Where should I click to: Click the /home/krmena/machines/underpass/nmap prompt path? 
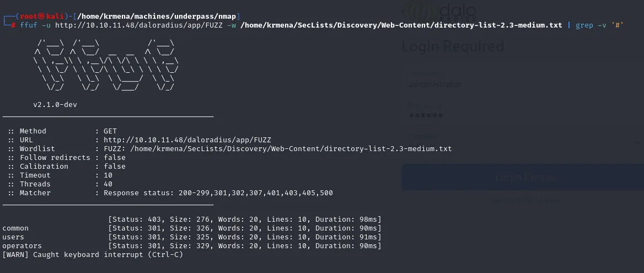coord(157,17)
